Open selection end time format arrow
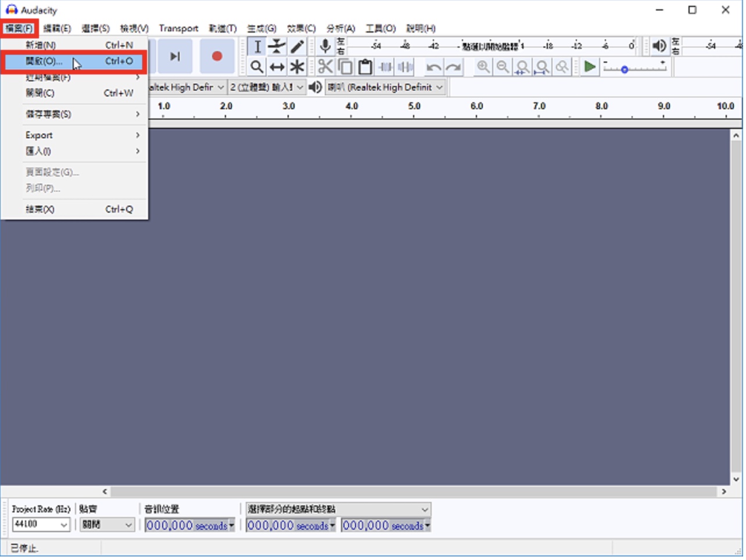 (x=428, y=526)
